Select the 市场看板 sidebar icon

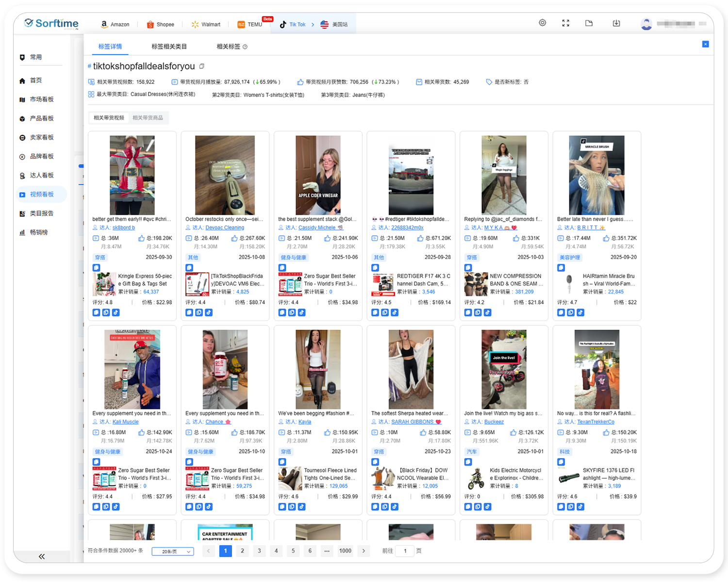coord(41,99)
